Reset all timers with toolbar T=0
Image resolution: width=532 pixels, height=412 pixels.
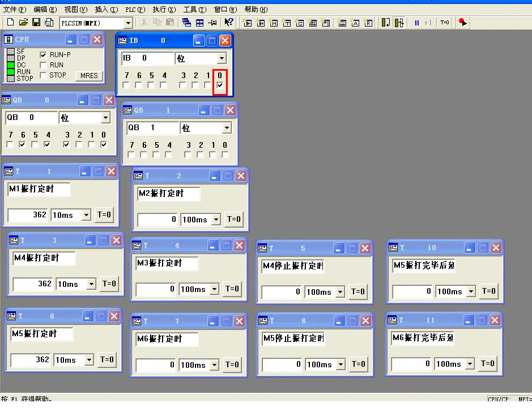pos(444,23)
